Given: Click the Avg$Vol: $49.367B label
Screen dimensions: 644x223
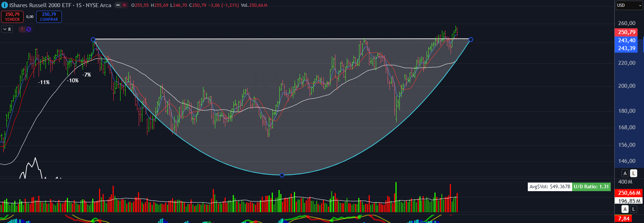Looking at the screenshot, I should (550, 186).
